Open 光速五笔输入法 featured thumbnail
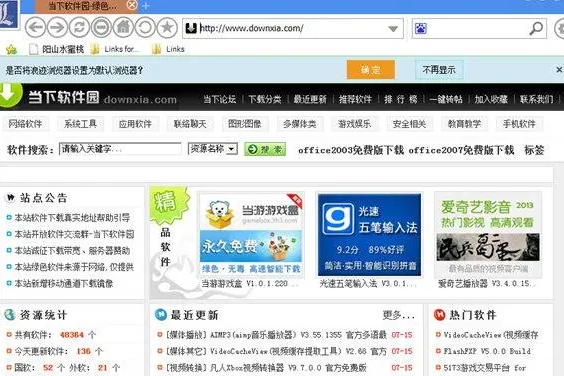Image resolution: width=564 pixels, height=376 pixels. (369, 235)
